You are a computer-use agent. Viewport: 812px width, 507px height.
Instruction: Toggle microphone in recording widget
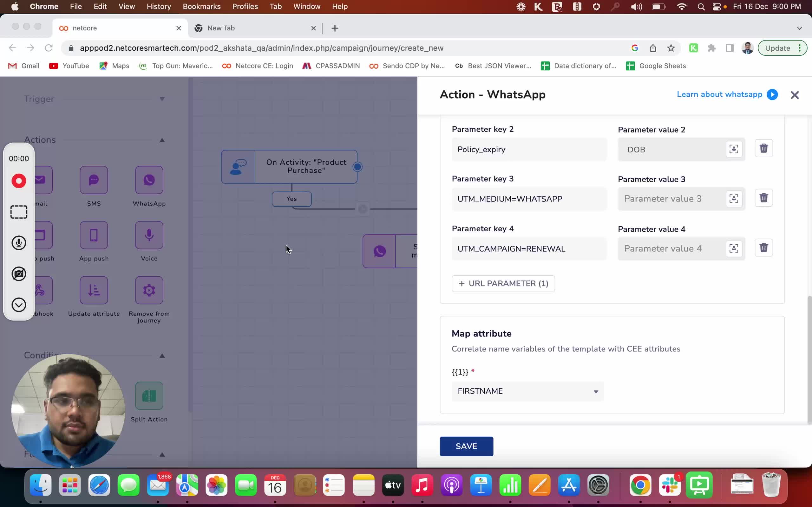point(19,243)
